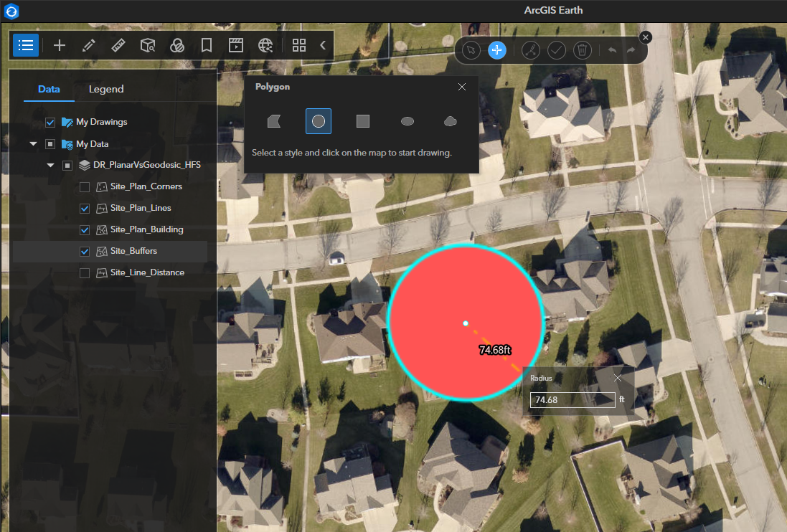Uncheck the Site_Plan_Lines layer
Image resolution: width=787 pixels, height=532 pixels.
coord(85,208)
